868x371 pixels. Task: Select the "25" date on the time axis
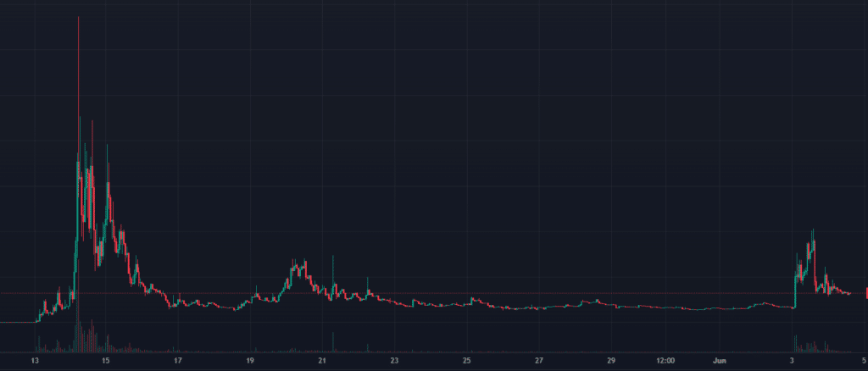(467, 360)
